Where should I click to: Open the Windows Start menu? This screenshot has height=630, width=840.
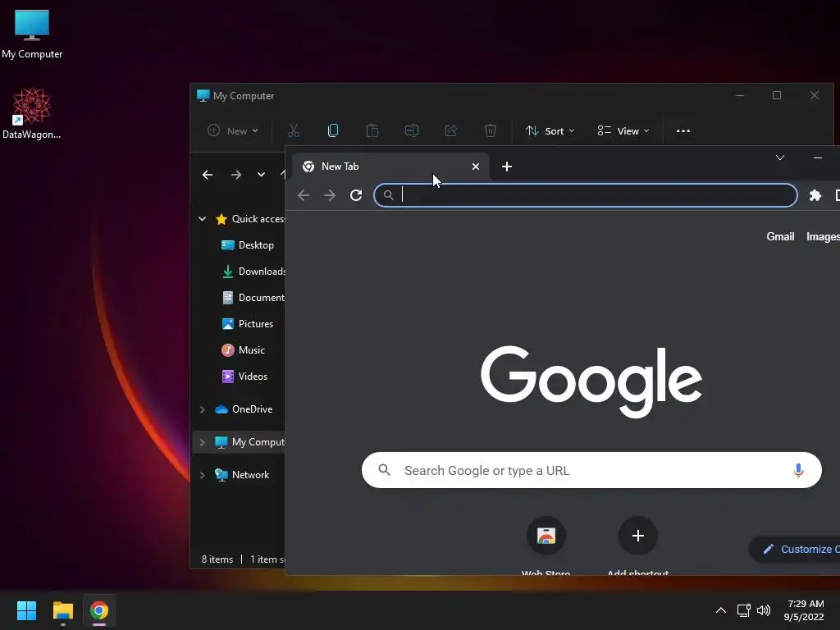click(26, 610)
